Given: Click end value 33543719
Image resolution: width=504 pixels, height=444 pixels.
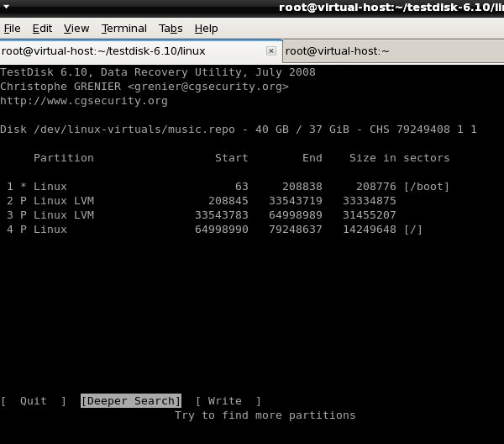Looking at the screenshot, I should tap(296, 201).
